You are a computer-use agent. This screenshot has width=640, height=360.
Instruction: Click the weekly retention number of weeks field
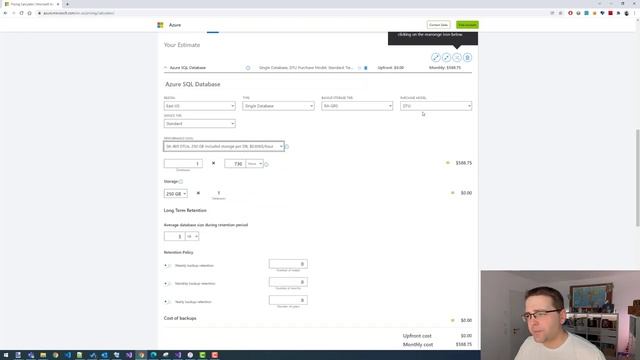pyautogui.click(x=288, y=264)
